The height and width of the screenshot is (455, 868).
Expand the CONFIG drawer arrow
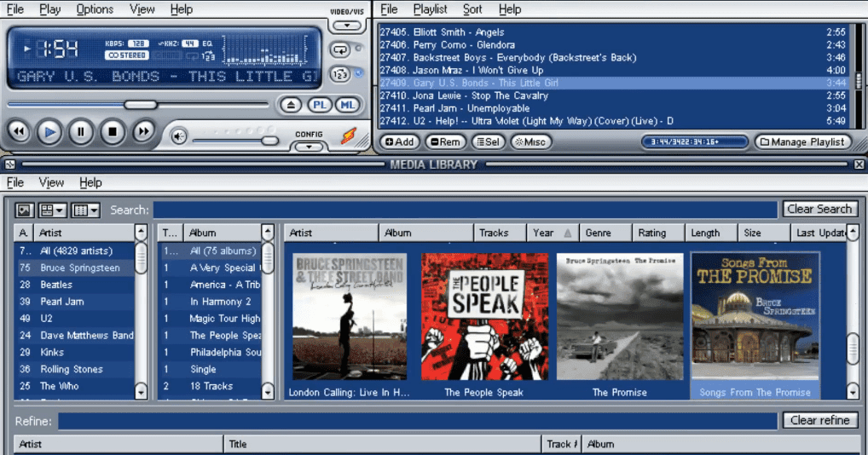tap(309, 147)
